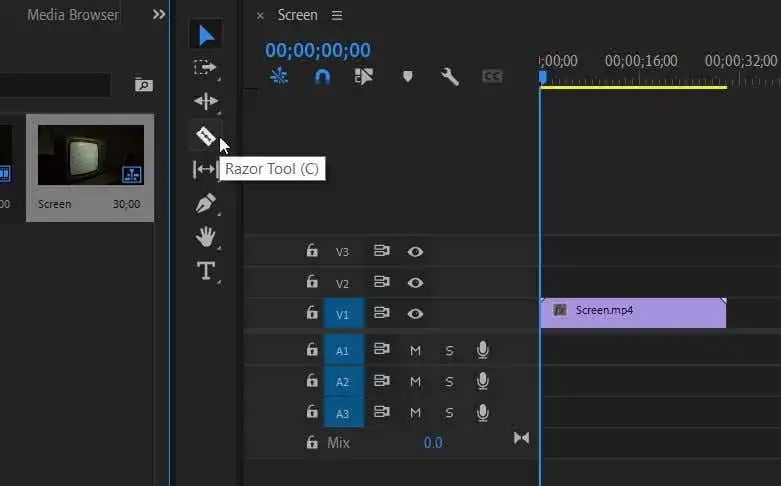Toggle lock on track A3

312,412
